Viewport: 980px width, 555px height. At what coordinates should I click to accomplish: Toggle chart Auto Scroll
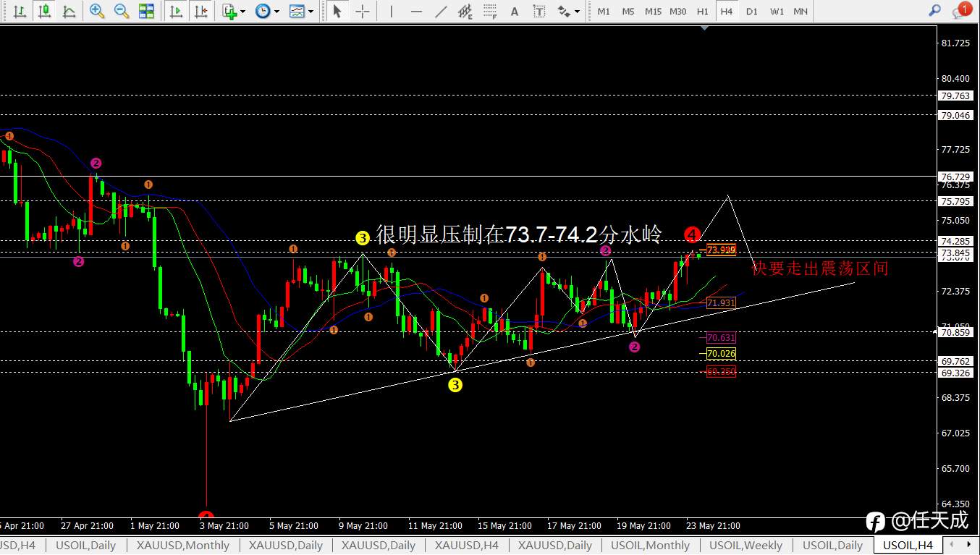(x=176, y=11)
